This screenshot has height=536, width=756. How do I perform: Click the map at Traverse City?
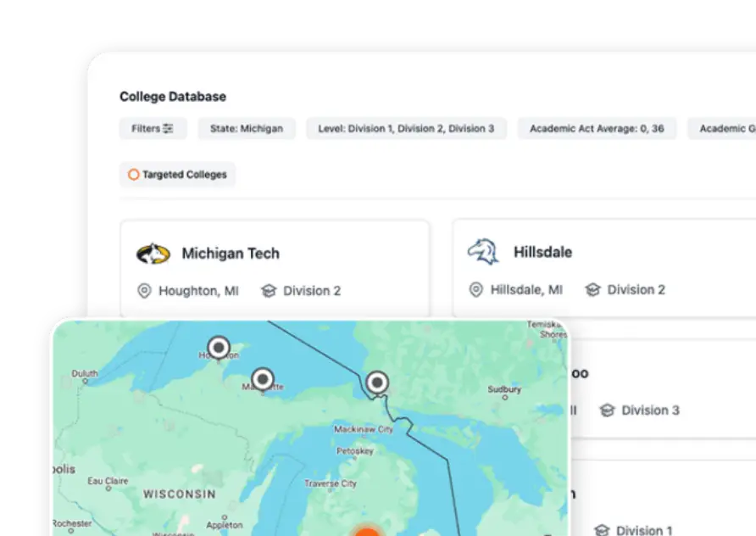pyautogui.click(x=331, y=483)
